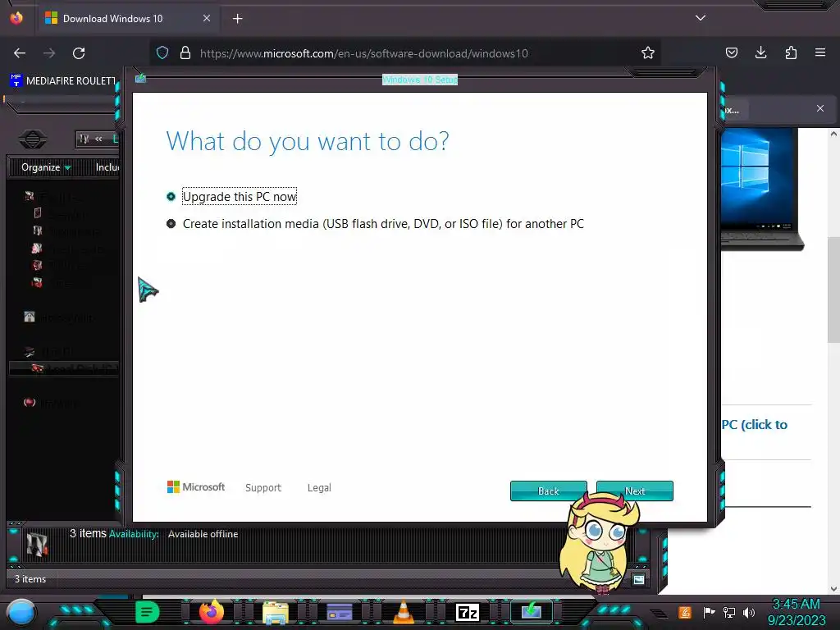Click the Windows 10 Setup title icon
The width and height of the screenshot is (840, 630).
[141, 79]
